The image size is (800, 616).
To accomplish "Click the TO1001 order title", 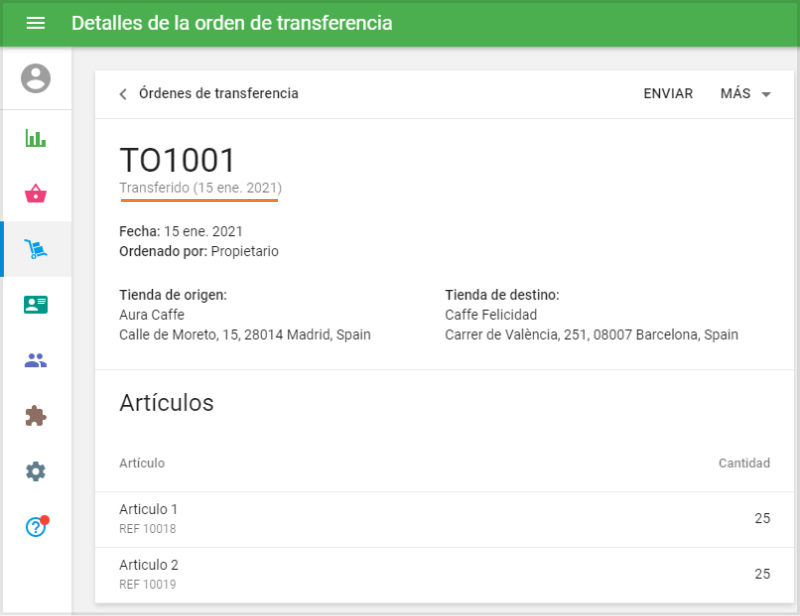I will click(x=177, y=158).
